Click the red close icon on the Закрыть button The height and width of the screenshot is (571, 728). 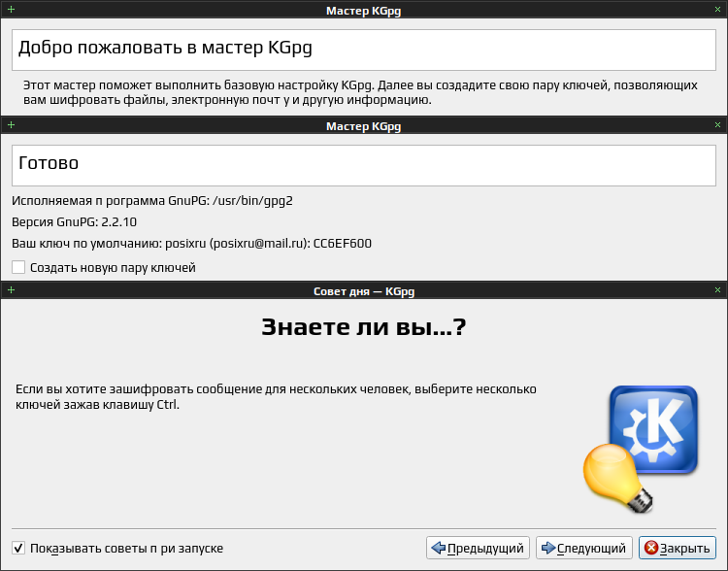click(x=651, y=548)
